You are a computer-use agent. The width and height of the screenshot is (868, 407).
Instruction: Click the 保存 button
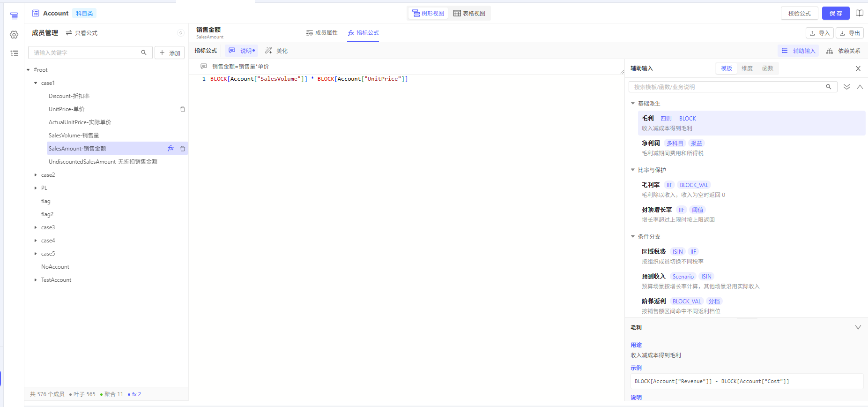pos(836,13)
